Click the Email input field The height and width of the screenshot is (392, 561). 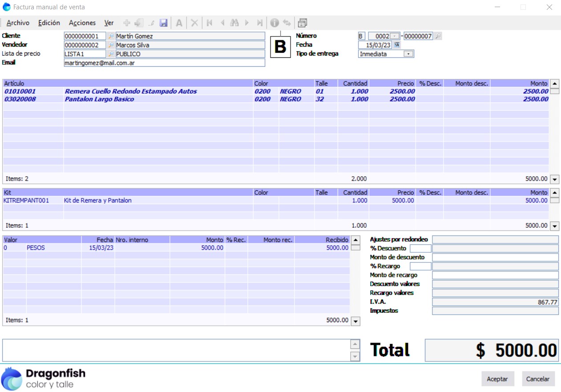[164, 63]
